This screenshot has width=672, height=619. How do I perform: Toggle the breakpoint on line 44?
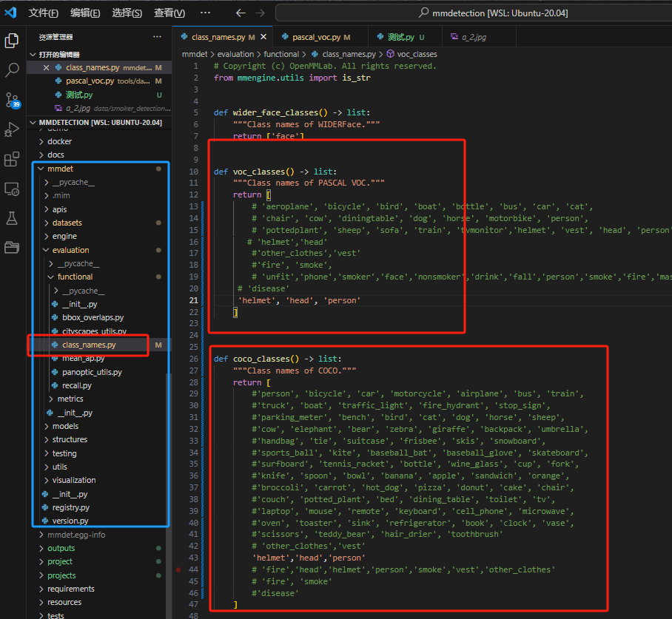pos(180,569)
